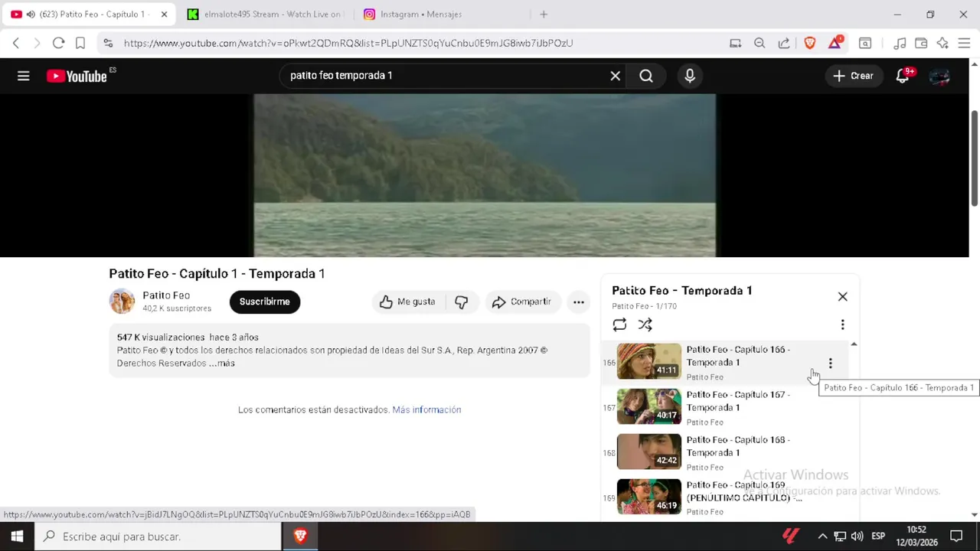The width and height of the screenshot is (980, 551).
Task: Open the ESP language indicator
Action: pos(878,536)
